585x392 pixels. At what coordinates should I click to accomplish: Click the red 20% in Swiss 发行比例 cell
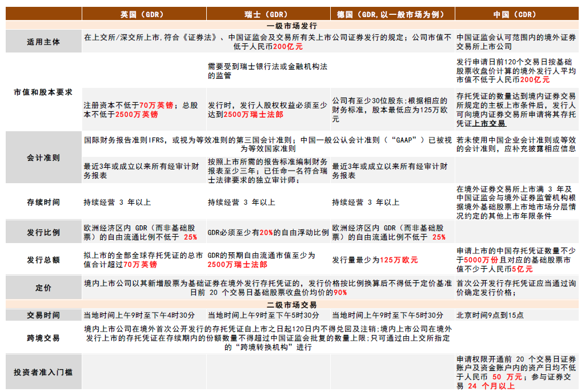pos(266,232)
